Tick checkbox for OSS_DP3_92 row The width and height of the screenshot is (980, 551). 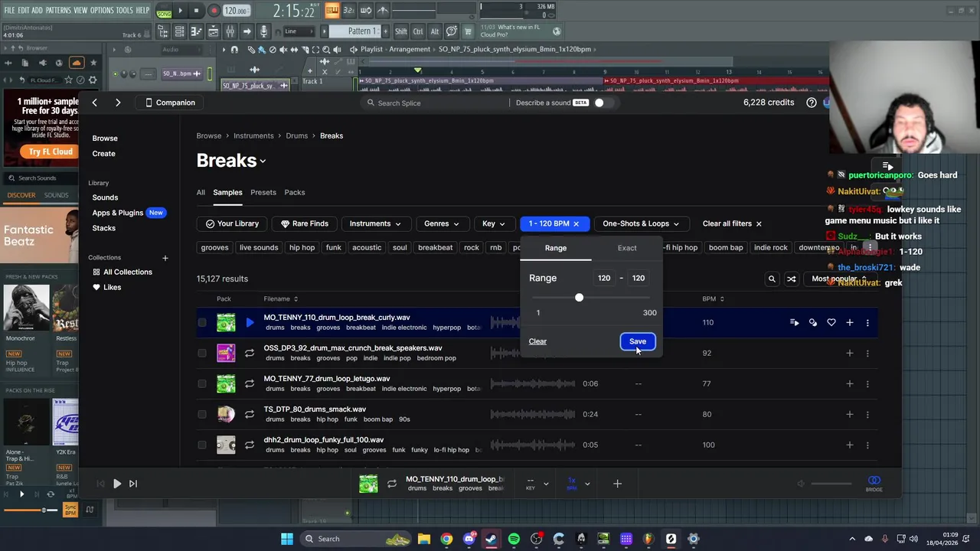[202, 353]
